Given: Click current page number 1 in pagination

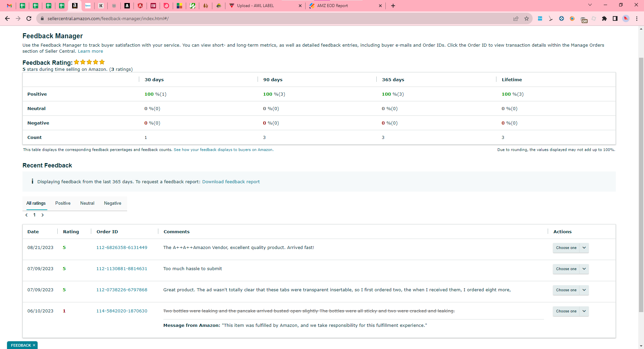Looking at the screenshot, I should pos(35,215).
